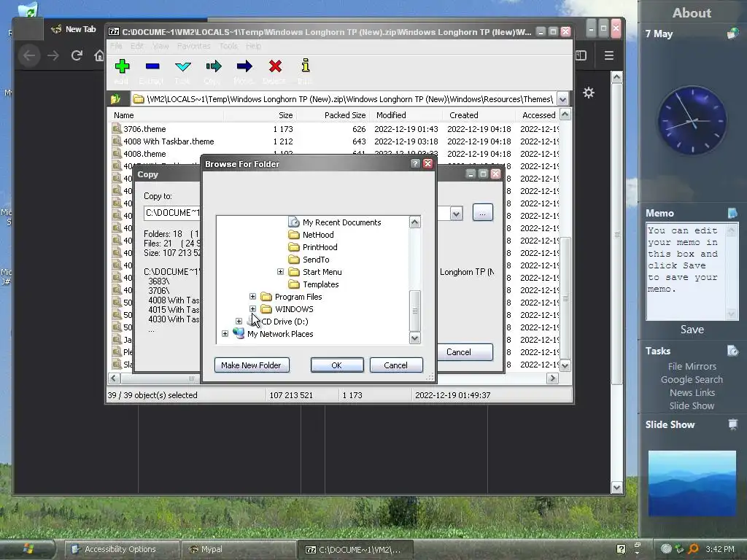Image resolution: width=747 pixels, height=560 pixels.
Task: Click the folder tree scroll up arrow
Action: (415, 222)
